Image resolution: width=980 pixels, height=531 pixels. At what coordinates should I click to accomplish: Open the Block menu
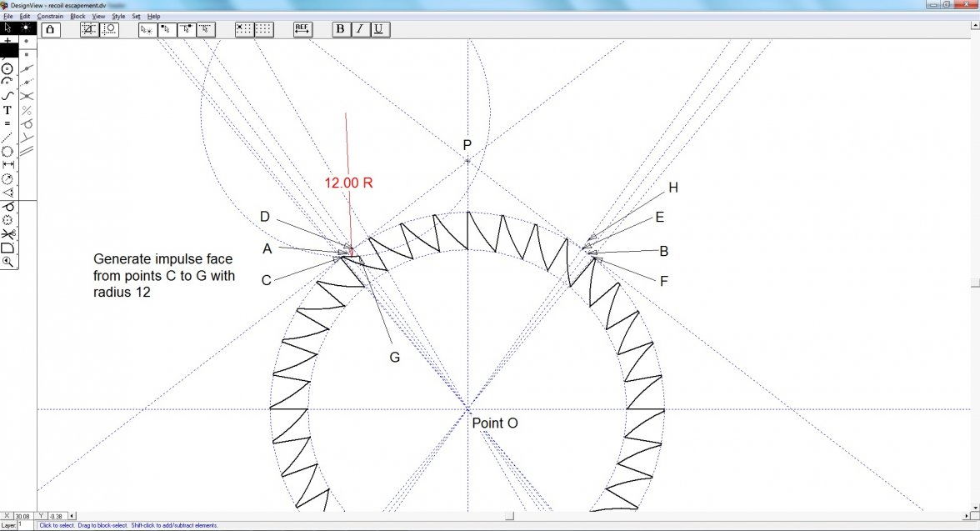pyautogui.click(x=77, y=16)
